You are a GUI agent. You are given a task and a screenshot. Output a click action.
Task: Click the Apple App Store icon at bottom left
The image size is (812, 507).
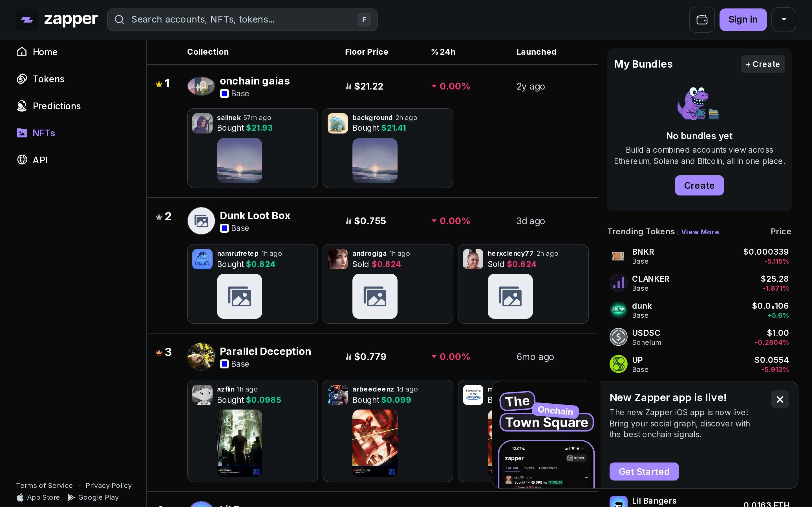(20, 497)
